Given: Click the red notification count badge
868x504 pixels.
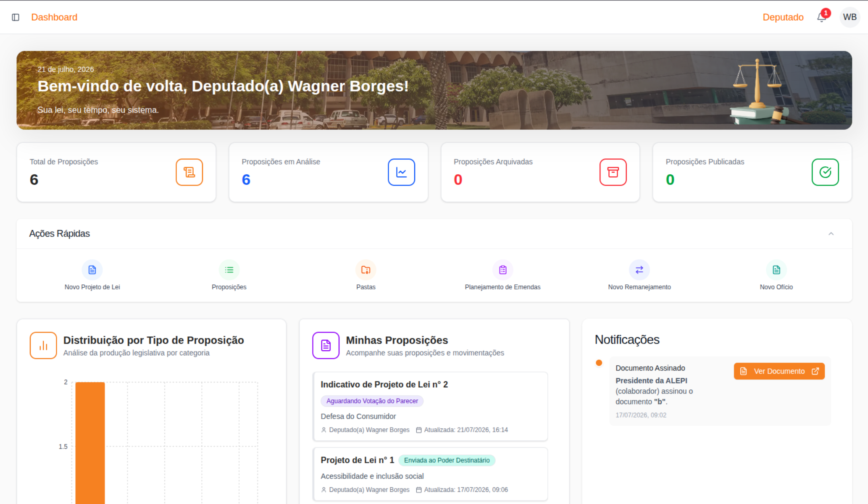Looking at the screenshot, I should coord(826,13).
